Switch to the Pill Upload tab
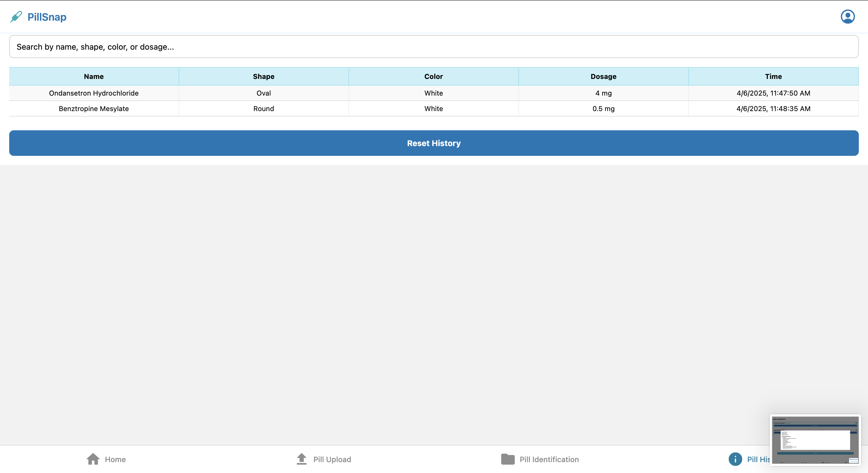This screenshot has width=868, height=473. point(332,459)
